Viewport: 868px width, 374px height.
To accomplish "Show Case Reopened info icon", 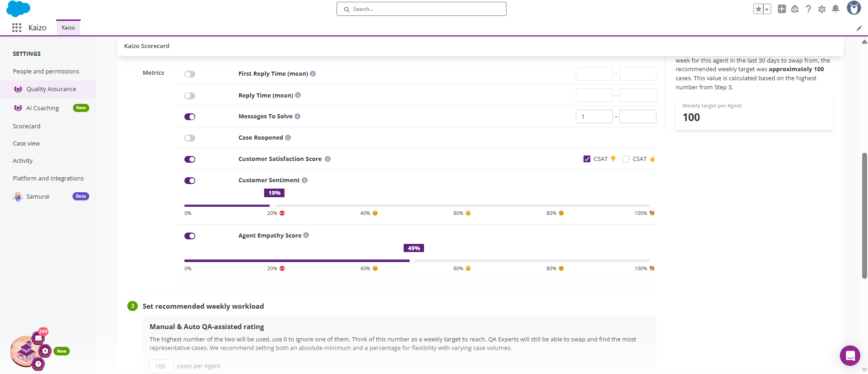I will pyautogui.click(x=288, y=138).
